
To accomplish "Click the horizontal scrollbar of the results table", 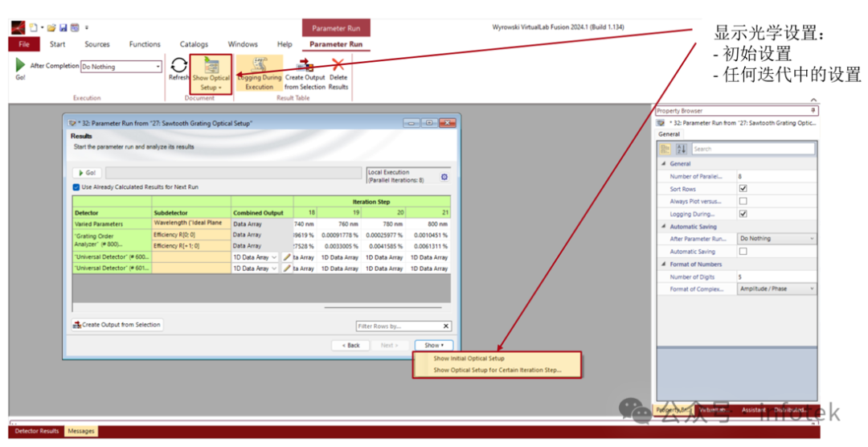I will tap(383, 307).
